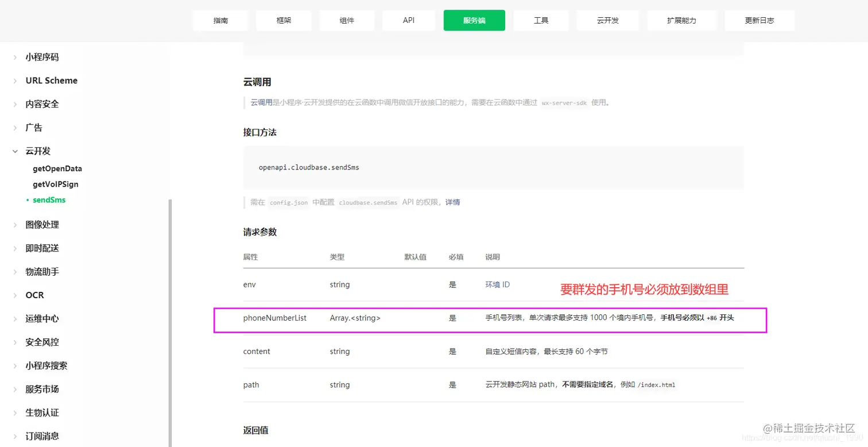Open the 扩展能力 tab
The width and height of the screenshot is (868, 447).
click(x=681, y=20)
